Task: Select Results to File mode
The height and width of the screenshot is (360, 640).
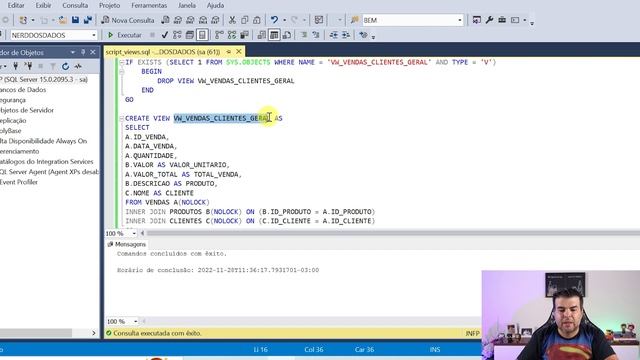Action: (x=287, y=35)
